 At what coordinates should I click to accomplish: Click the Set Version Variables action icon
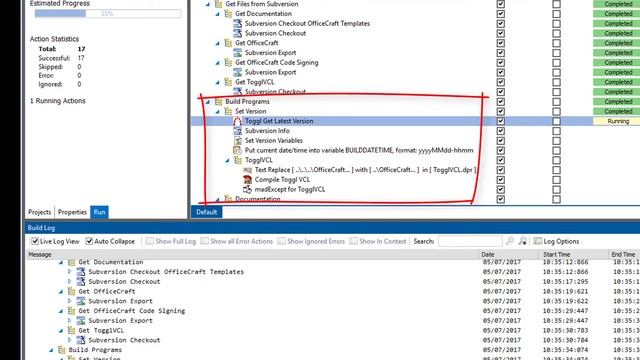237,140
